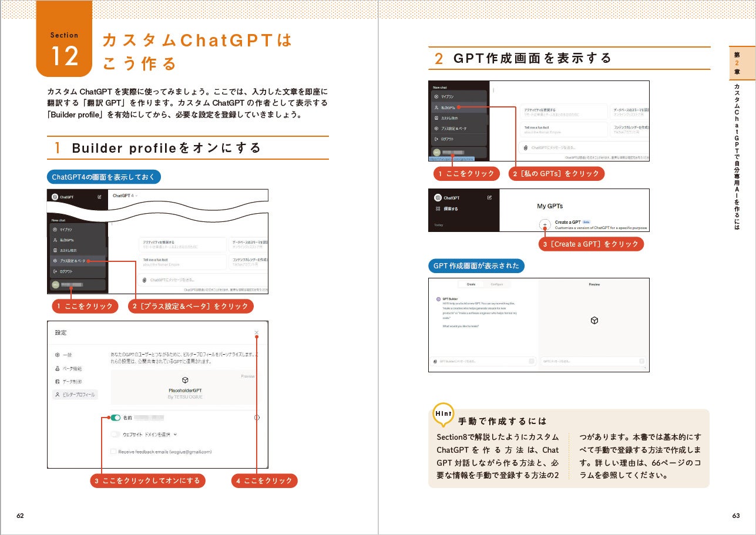Viewport: 756px width, 535px height.
Task: Switch to the Configure tab in GPT creation
Action: tap(497, 284)
